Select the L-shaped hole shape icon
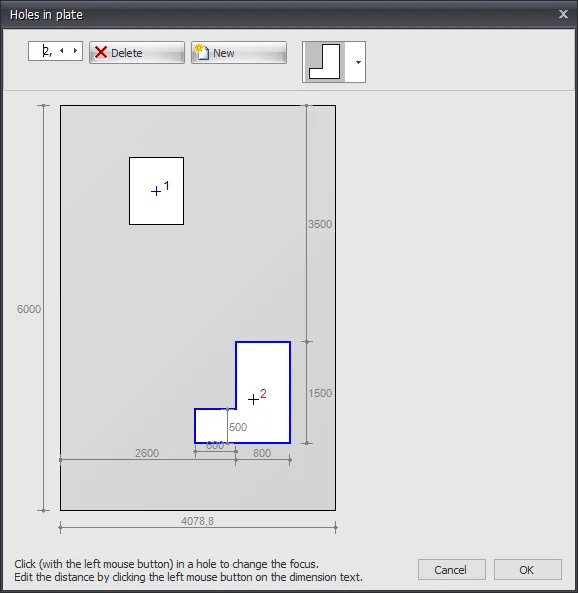Screen dimensions: 578x593 pos(325,62)
